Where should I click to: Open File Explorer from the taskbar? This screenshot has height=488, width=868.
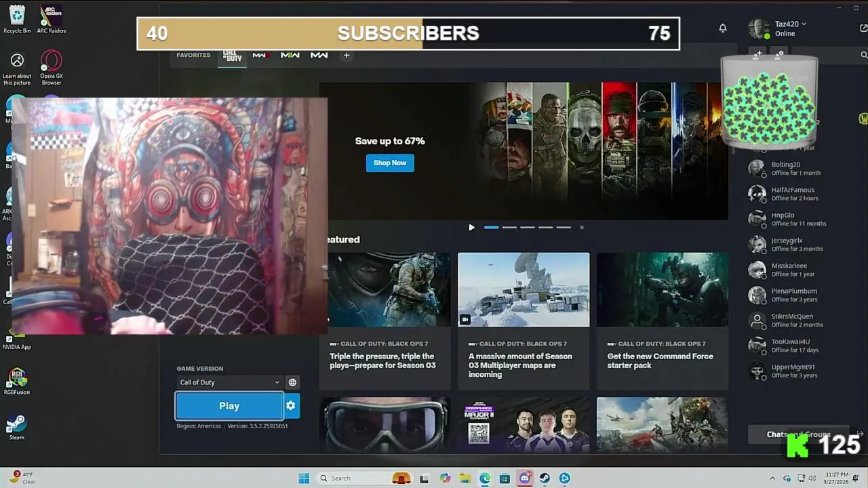click(x=465, y=479)
